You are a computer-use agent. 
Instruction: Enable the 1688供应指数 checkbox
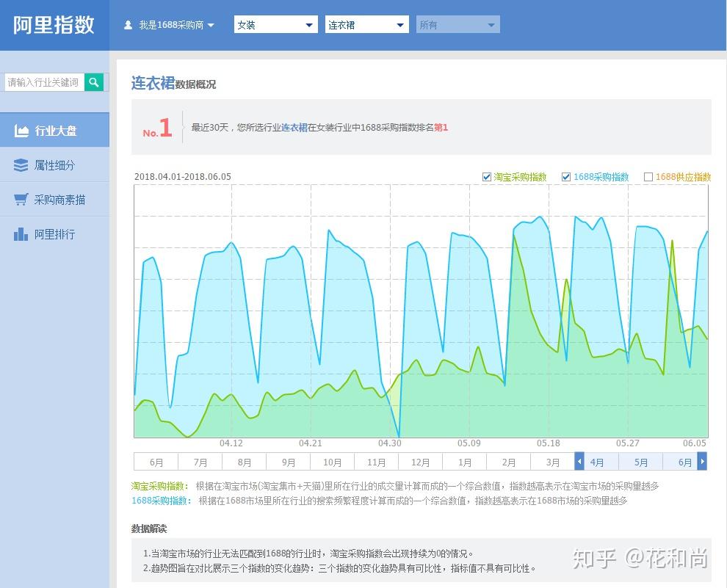pos(648,176)
